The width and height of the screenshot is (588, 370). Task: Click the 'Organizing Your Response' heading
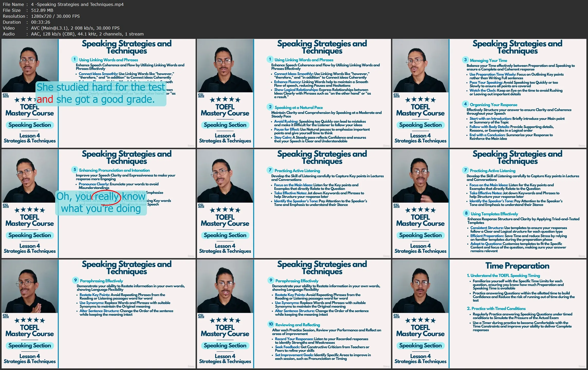(493, 105)
